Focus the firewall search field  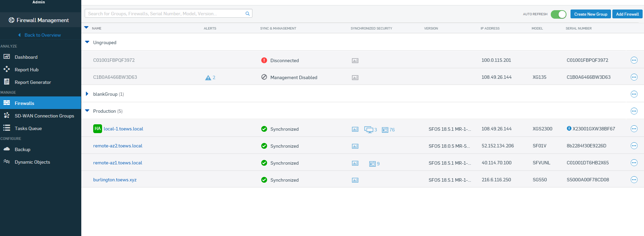[x=165, y=14]
